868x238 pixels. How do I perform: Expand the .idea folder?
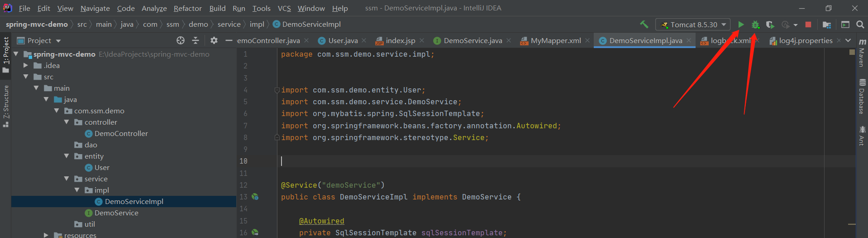pos(26,65)
